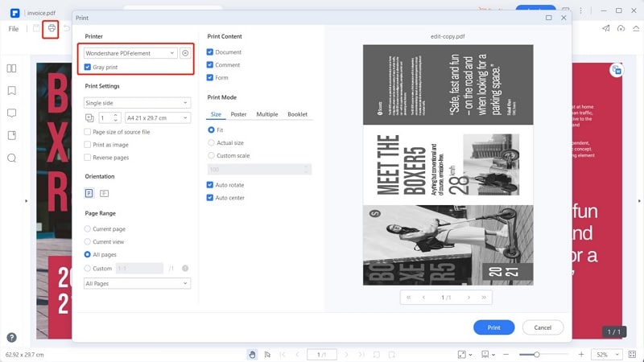Open thumbnails panel in left sidebar
Screen dimensions: 644x362
click(11, 68)
